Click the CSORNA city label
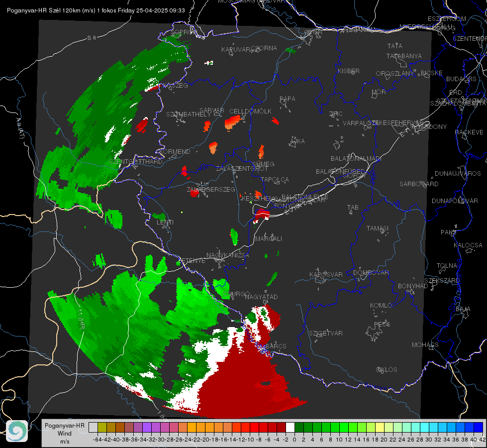This screenshot has height=448, width=487. coord(264,48)
